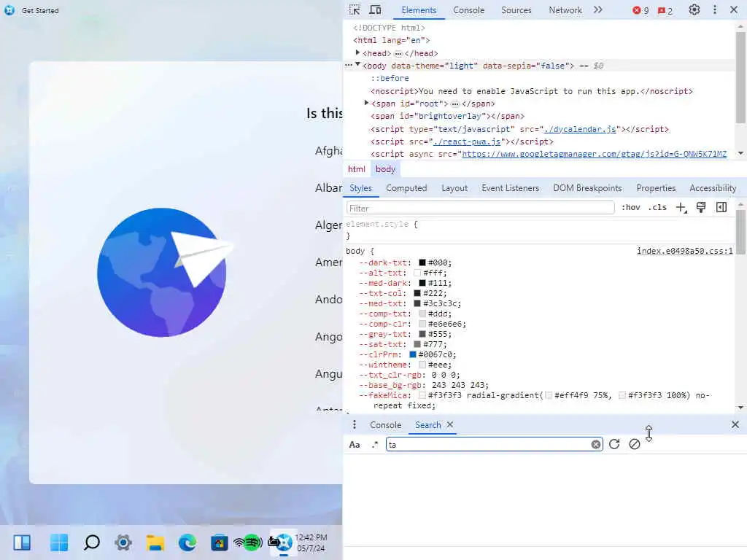Click the issues badge showing 2

665,10
